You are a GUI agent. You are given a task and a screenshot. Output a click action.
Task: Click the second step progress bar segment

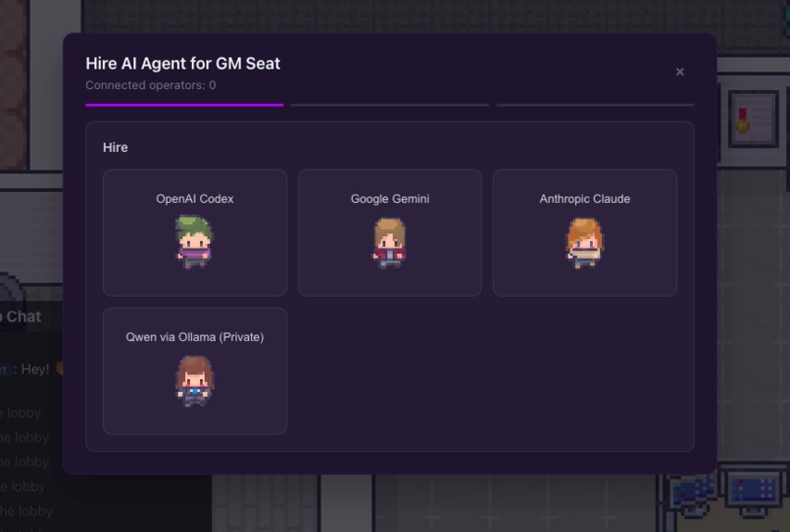(390, 105)
